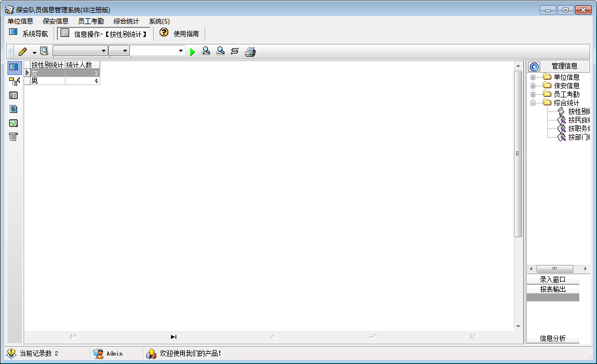
Task: Select the chart graph sidebar icon
Action: 13,123
